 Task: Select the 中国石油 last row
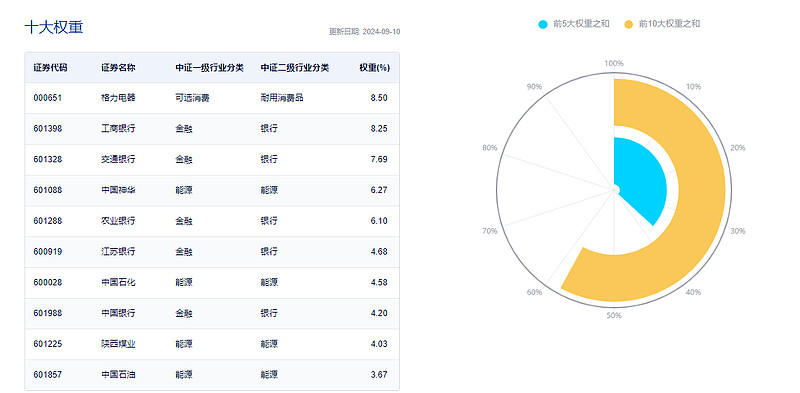coord(212,375)
